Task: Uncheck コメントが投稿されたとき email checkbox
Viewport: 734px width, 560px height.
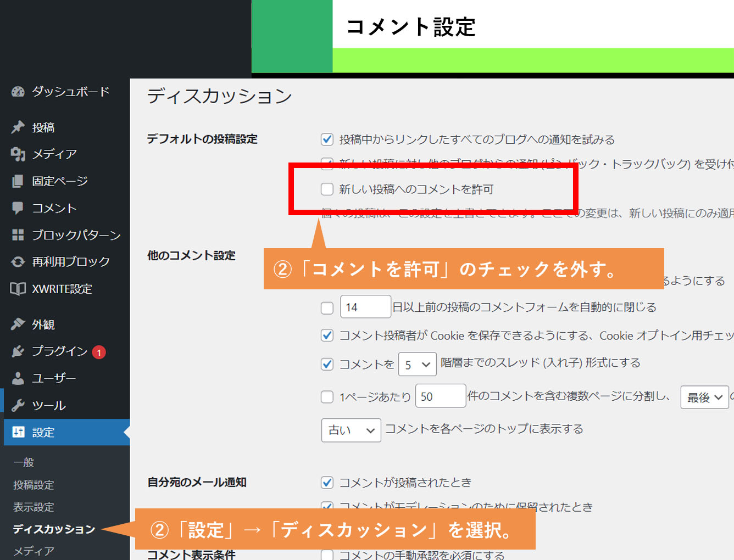Action: click(327, 483)
